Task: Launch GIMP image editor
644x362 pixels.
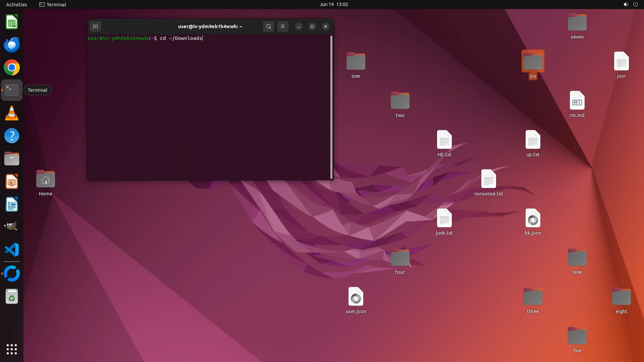Action: click(12, 227)
